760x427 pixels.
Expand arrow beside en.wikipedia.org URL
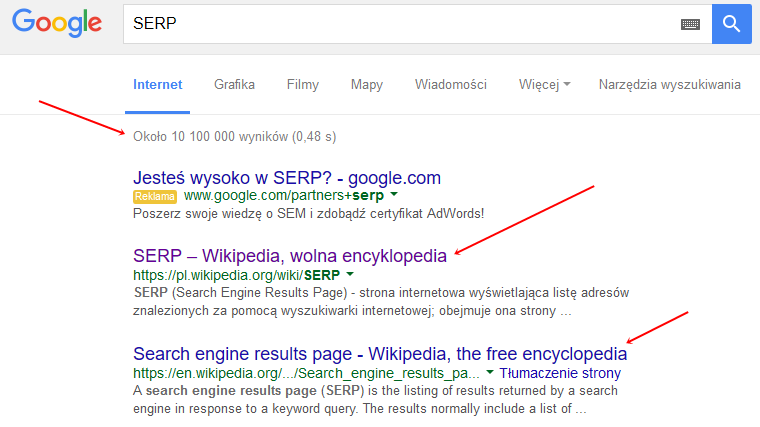[x=490, y=373]
